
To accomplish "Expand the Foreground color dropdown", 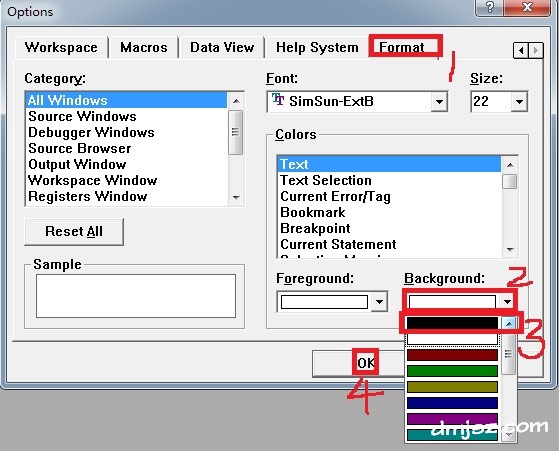I will click(379, 302).
